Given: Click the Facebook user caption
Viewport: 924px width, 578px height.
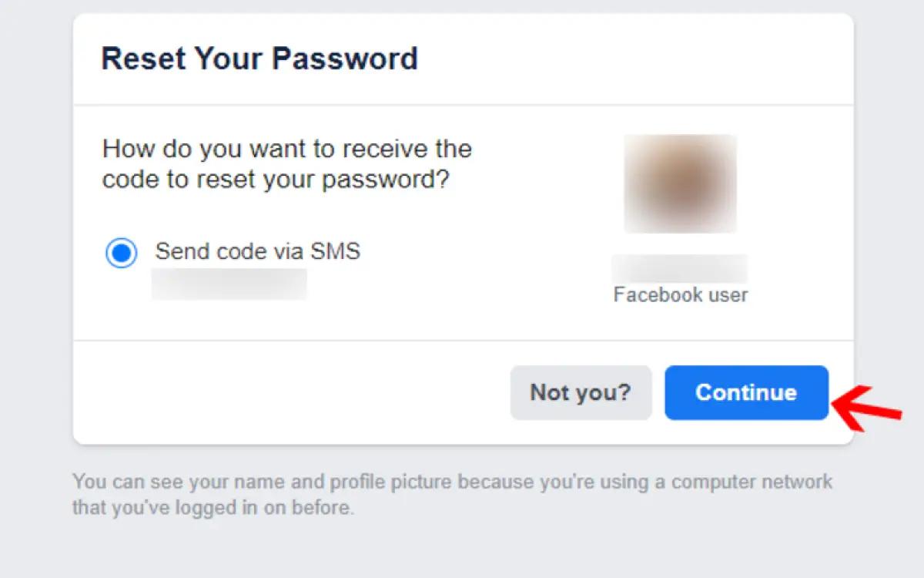Looking at the screenshot, I should (680, 294).
